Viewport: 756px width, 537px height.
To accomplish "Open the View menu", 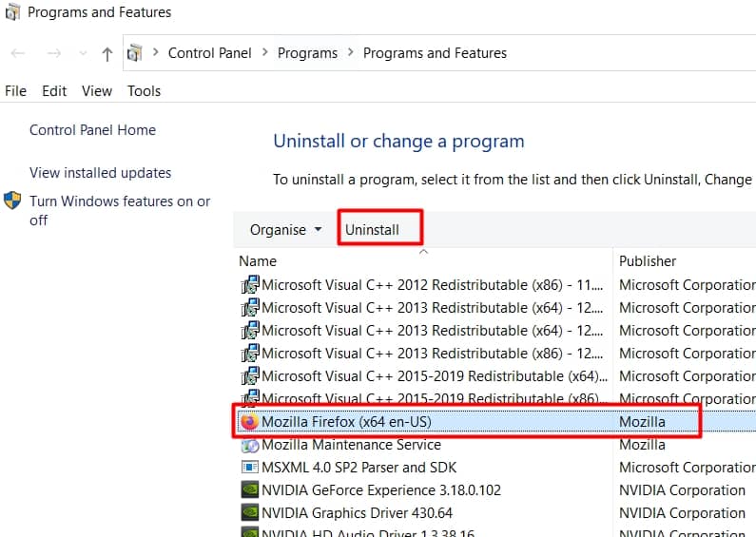I will 96,90.
